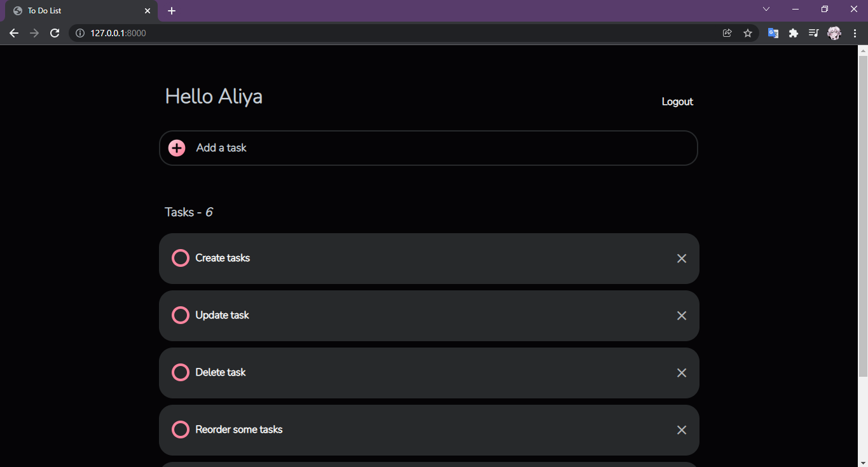
Task: Click the X icon beside 'Update task'
Action: pyautogui.click(x=681, y=315)
